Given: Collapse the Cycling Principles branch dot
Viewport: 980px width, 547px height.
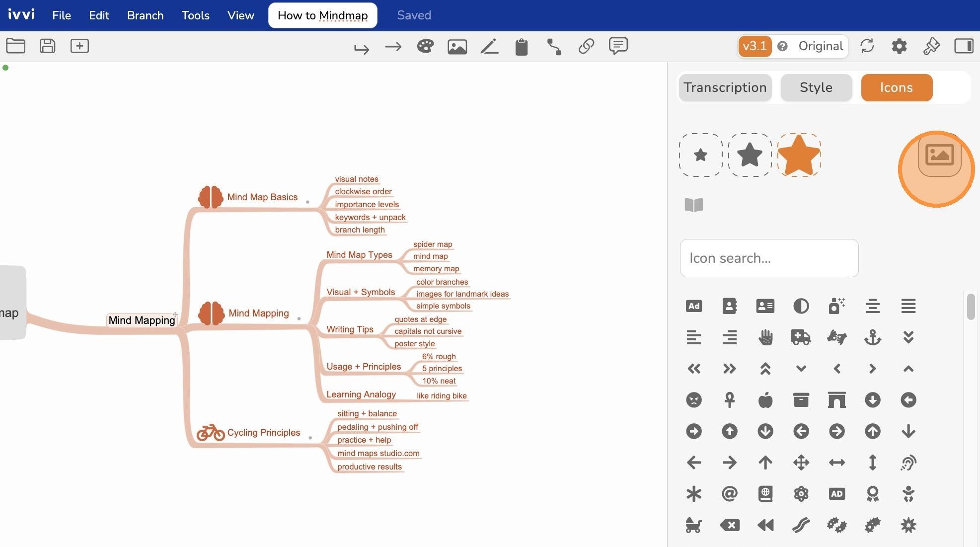Looking at the screenshot, I should tap(310, 438).
